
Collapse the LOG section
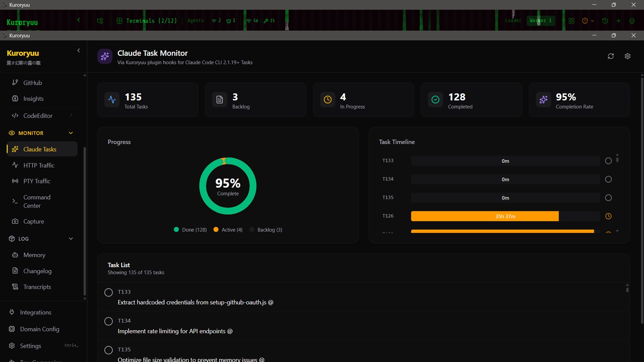pyautogui.click(x=70, y=239)
